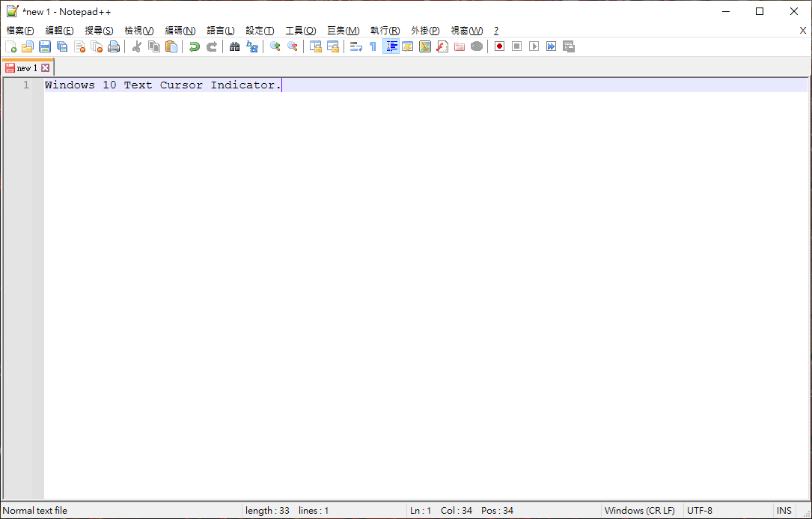Click the macro playback triangle icon

point(534,46)
